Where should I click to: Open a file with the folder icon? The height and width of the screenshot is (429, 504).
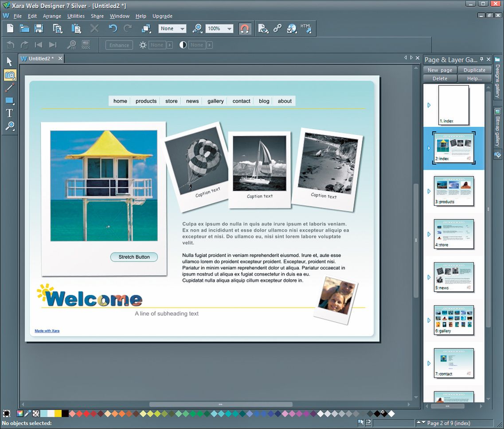pyautogui.click(x=24, y=29)
